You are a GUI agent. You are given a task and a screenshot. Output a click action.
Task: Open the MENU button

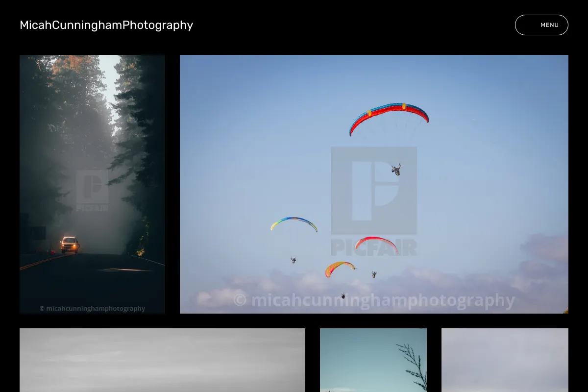[x=541, y=25]
